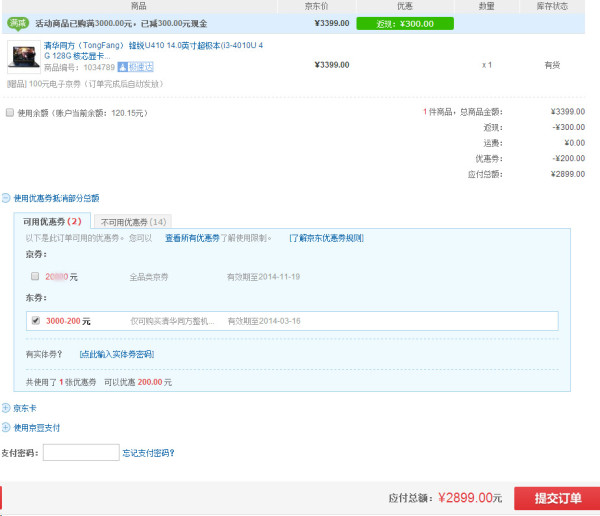Viewport: 600px width, 516px height.
Task: Expand the 京东卡 section
Action: [x=6, y=408]
